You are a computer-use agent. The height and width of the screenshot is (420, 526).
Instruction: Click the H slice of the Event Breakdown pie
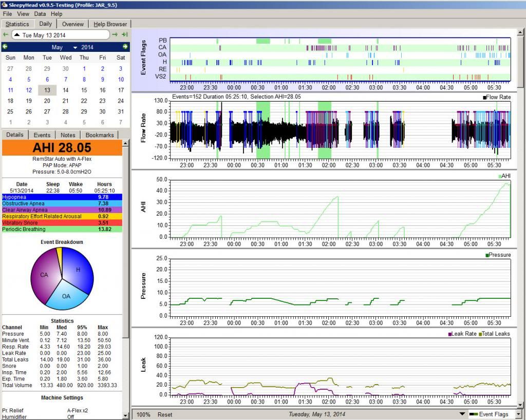(x=78, y=270)
